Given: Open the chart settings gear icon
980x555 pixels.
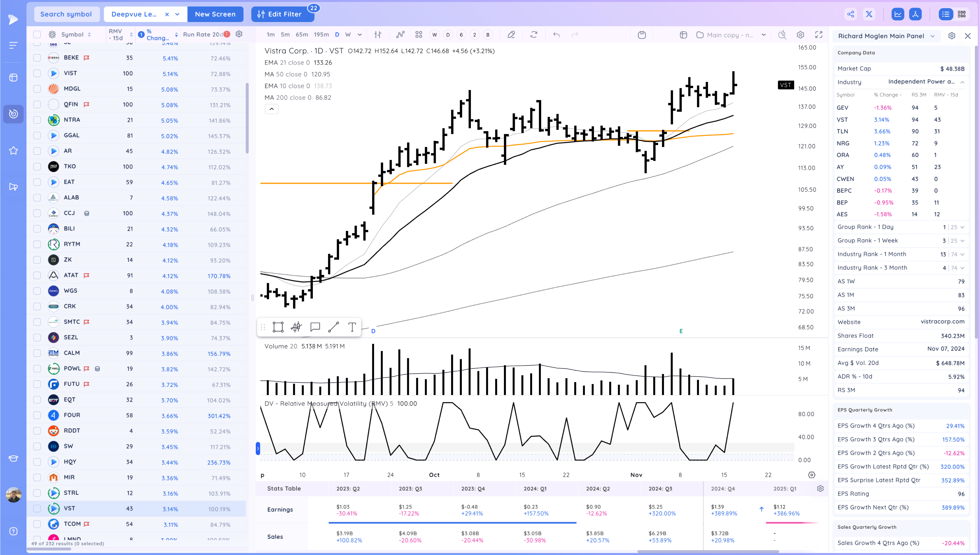Looking at the screenshot, I should click(800, 35).
